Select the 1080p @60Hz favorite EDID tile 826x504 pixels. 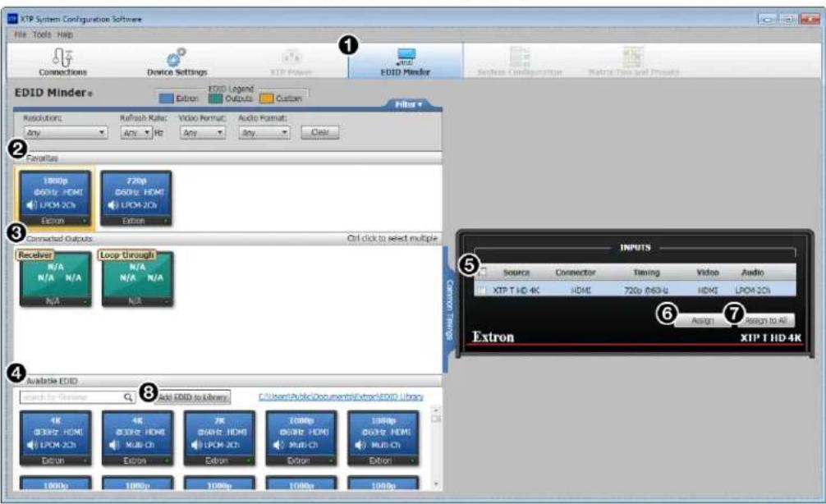pos(55,198)
